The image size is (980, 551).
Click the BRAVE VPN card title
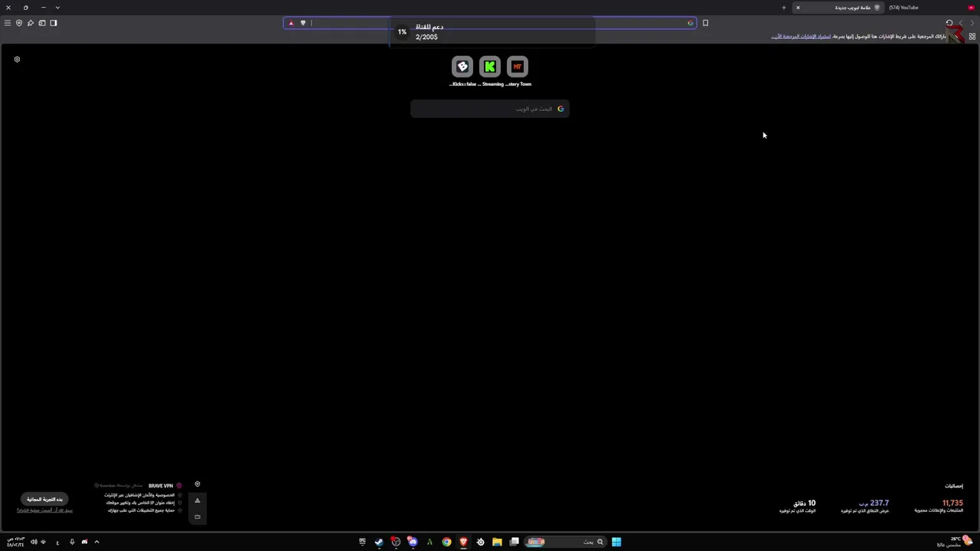[161, 486]
